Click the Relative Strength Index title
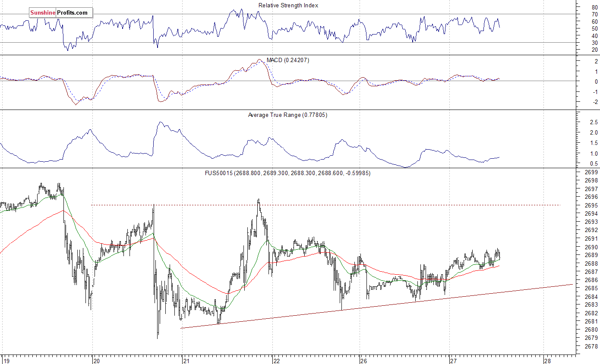The width and height of the screenshot is (600, 364). 288,6
